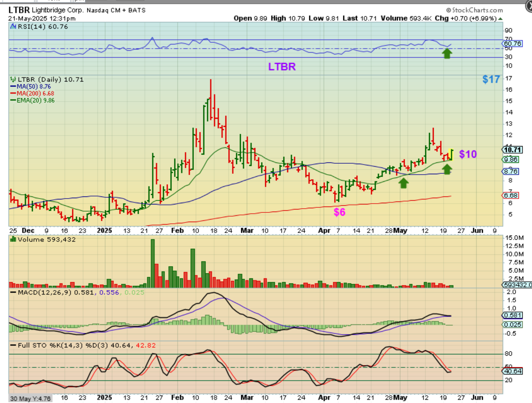Click the 8.76 MA(50) price tag on axis
Image resolution: width=532 pixels, height=403 pixels.
[511, 171]
